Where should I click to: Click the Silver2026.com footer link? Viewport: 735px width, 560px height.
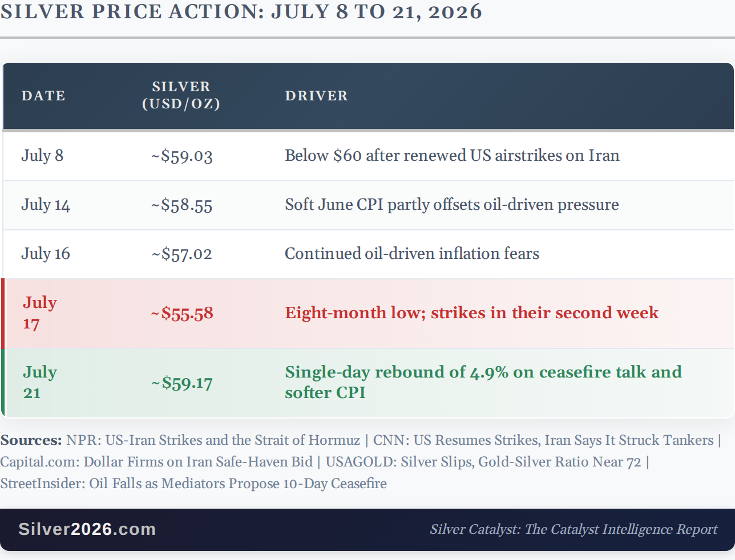click(x=87, y=529)
